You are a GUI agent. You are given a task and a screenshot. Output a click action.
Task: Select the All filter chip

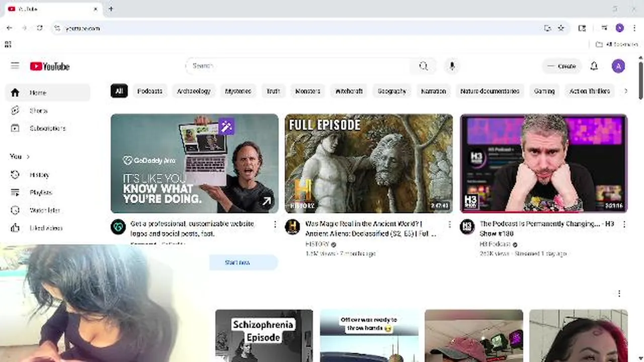click(x=119, y=91)
